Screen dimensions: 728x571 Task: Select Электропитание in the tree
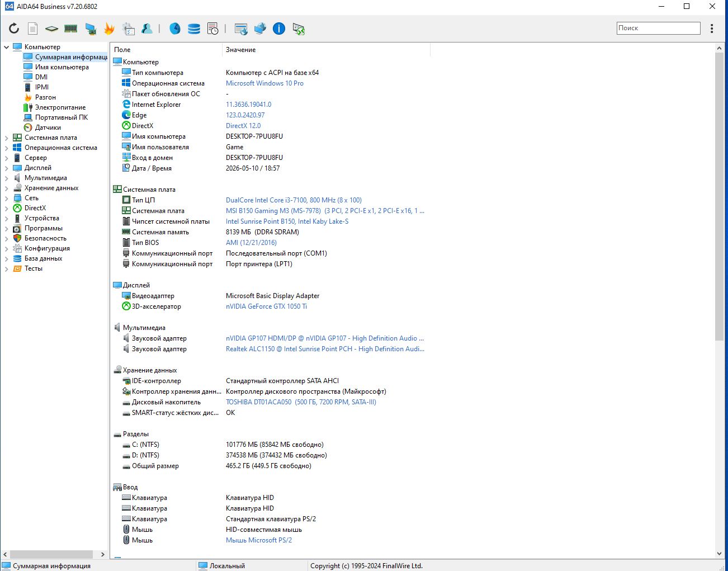point(60,107)
